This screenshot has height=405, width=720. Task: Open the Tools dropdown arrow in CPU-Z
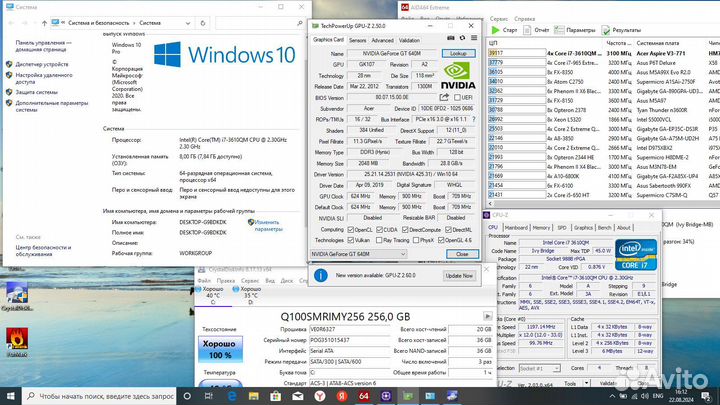(586, 383)
